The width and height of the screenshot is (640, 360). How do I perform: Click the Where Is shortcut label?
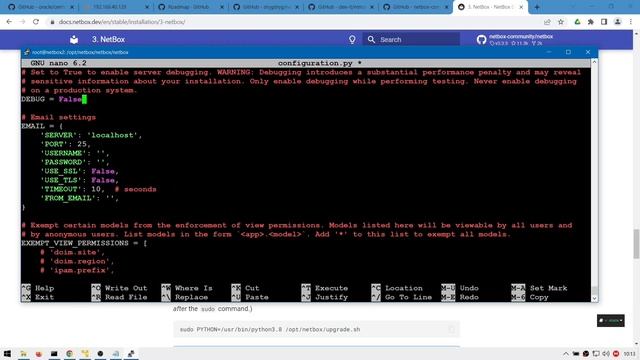(x=193, y=288)
